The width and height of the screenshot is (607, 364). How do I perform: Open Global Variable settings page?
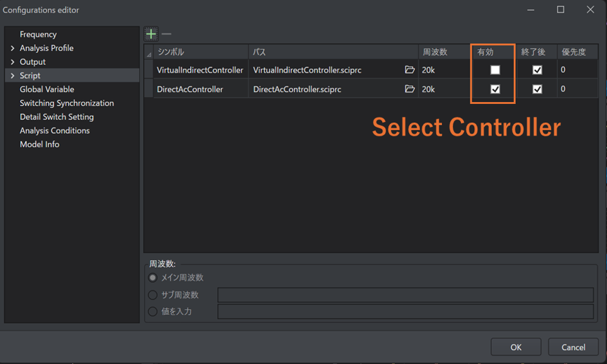47,89
